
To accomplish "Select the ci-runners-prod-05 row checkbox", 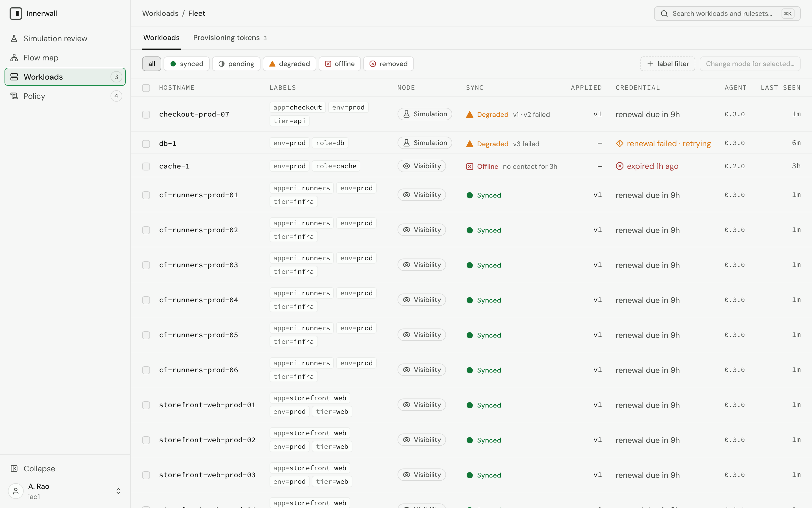I will [x=146, y=335].
